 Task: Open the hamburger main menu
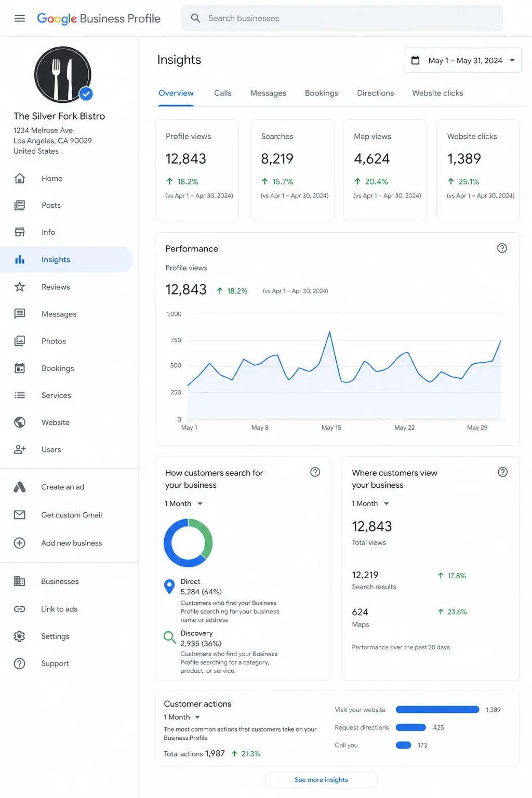pyautogui.click(x=20, y=18)
